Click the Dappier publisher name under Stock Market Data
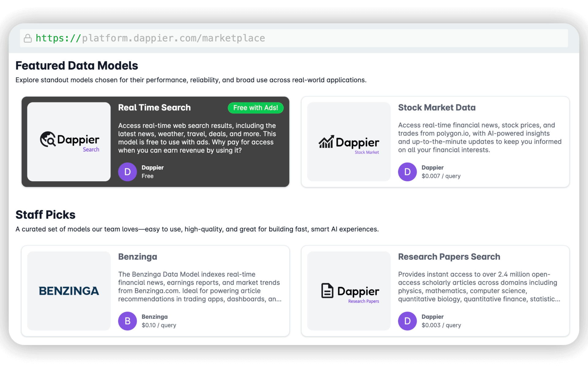This screenshot has height=368, width=588. [x=432, y=167]
